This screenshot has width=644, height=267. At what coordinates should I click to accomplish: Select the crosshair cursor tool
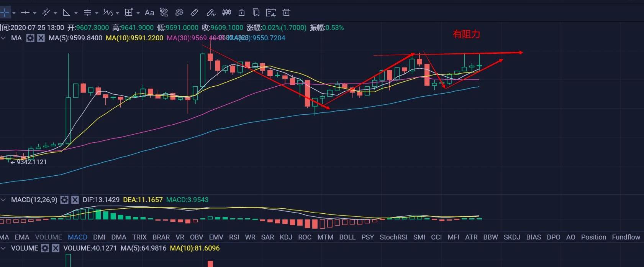pos(5,13)
